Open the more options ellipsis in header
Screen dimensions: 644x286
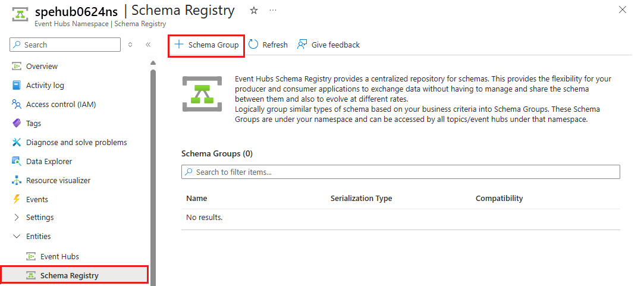click(x=273, y=10)
